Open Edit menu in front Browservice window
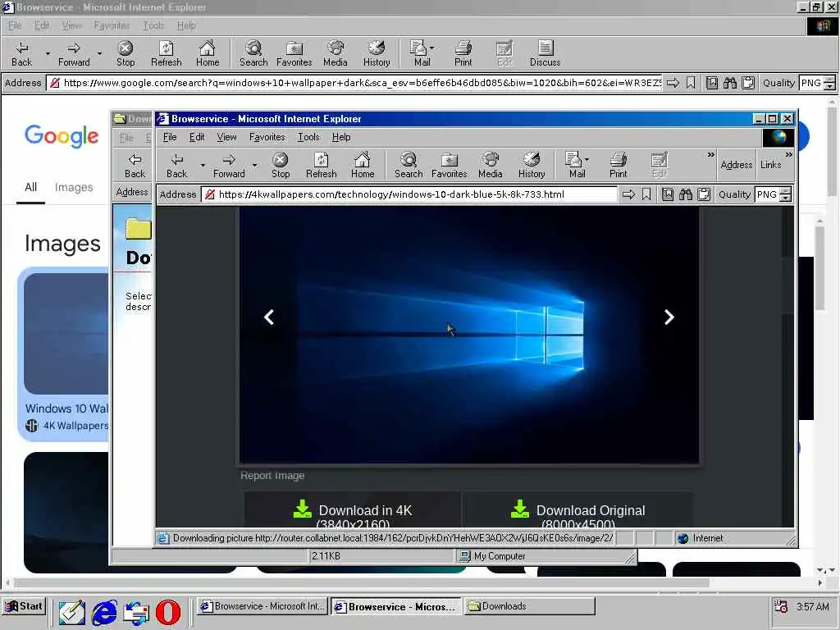The image size is (840, 630). [197, 137]
